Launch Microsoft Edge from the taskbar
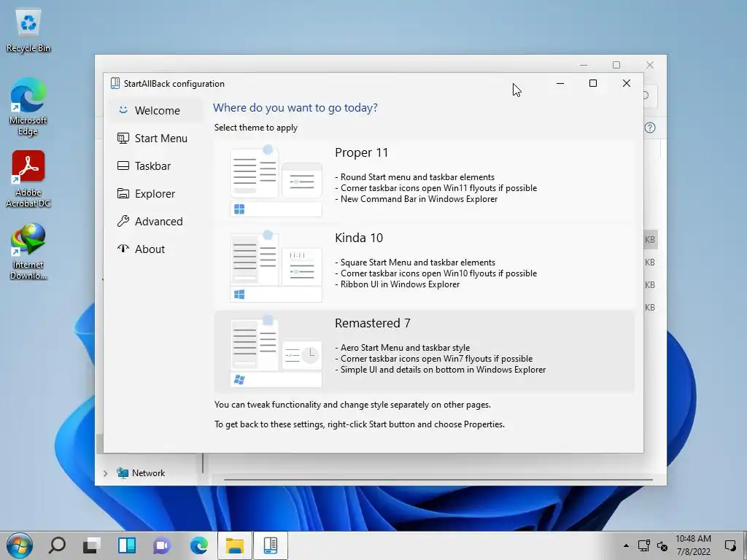Viewport: 747px width, 560px height. pyautogui.click(x=198, y=545)
